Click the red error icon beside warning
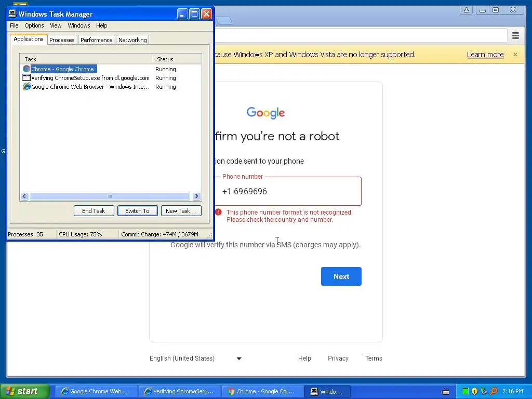The height and width of the screenshot is (399, 532). 218,212
